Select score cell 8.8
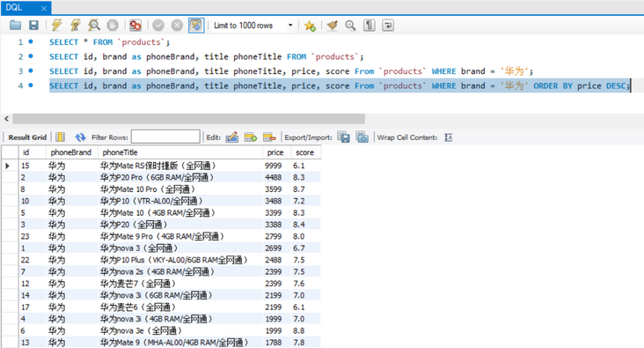Screen dimensions: 644x348 [306, 330]
